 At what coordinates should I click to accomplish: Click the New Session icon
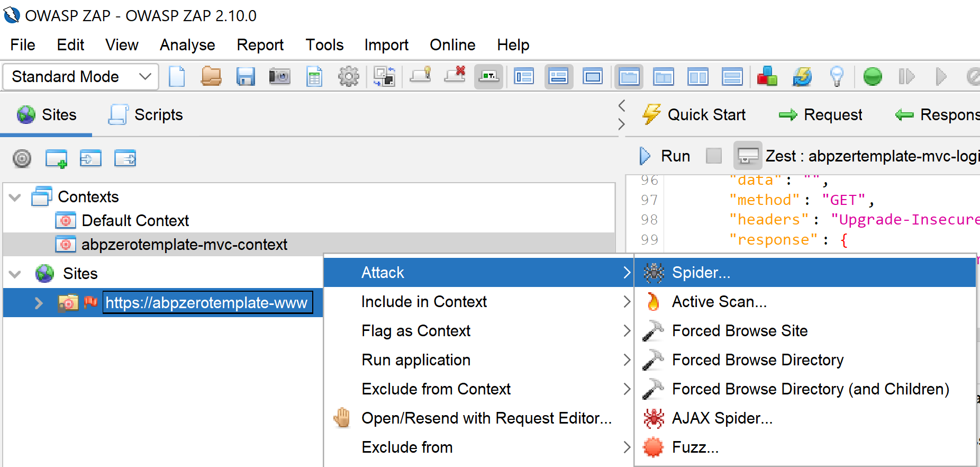point(177,77)
